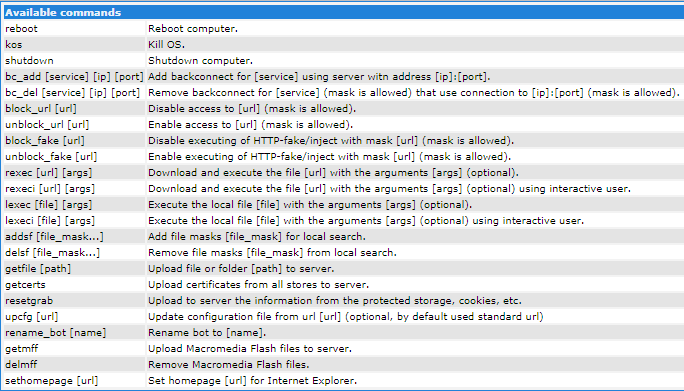Screen dimensions: 684x391
Task: Click 'Rename bot to [name].' description
Action: click(x=207, y=333)
